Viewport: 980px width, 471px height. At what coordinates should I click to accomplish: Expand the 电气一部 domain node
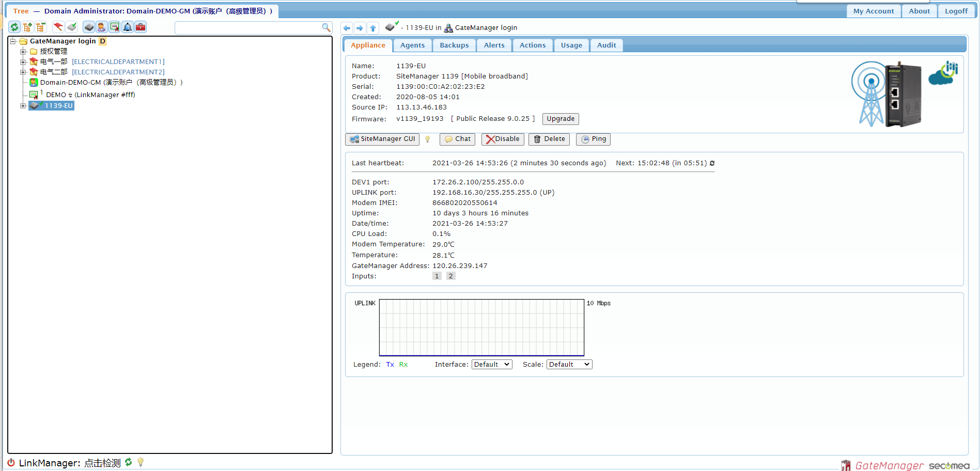[23, 62]
